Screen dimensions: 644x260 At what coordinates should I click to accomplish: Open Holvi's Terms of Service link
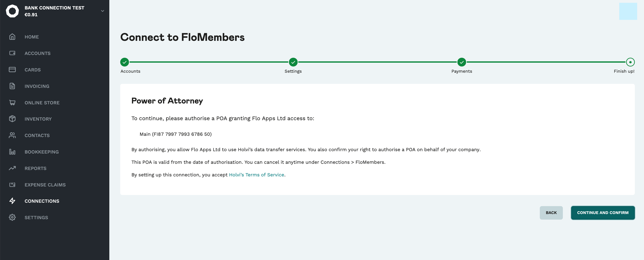[256, 175]
